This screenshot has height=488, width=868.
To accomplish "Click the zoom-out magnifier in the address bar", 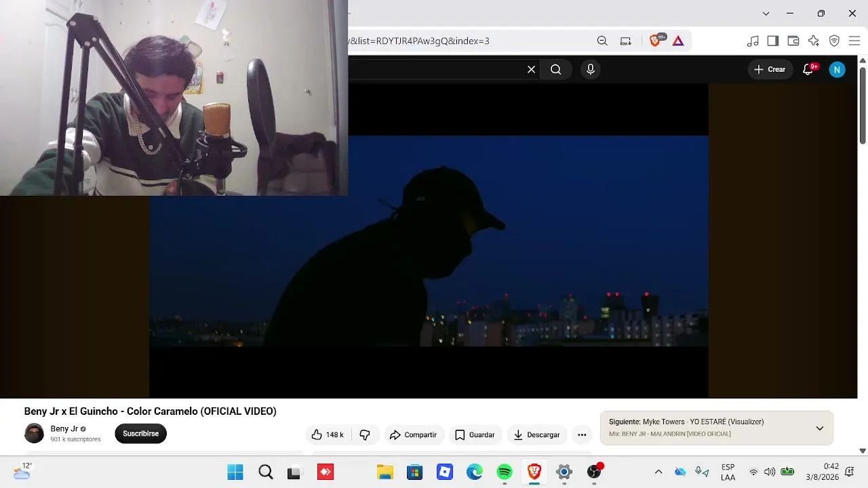I will [602, 41].
